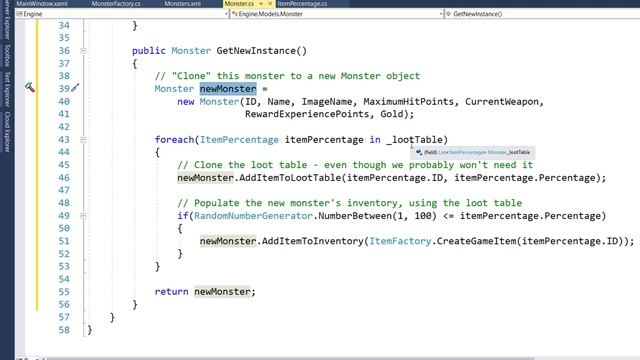Switch to the MainWindow.xaml tab
The width and height of the screenshot is (640, 360).
pyautogui.click(x=42, y=4)
